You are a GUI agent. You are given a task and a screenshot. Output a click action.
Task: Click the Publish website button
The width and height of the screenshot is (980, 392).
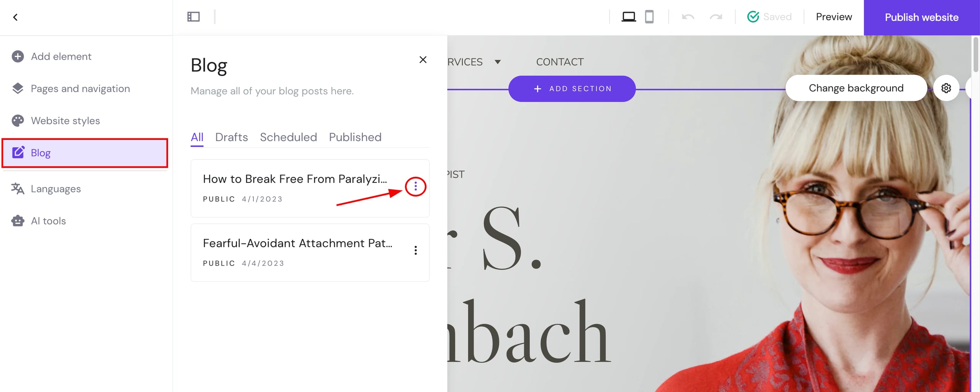[x=921, y=17]
